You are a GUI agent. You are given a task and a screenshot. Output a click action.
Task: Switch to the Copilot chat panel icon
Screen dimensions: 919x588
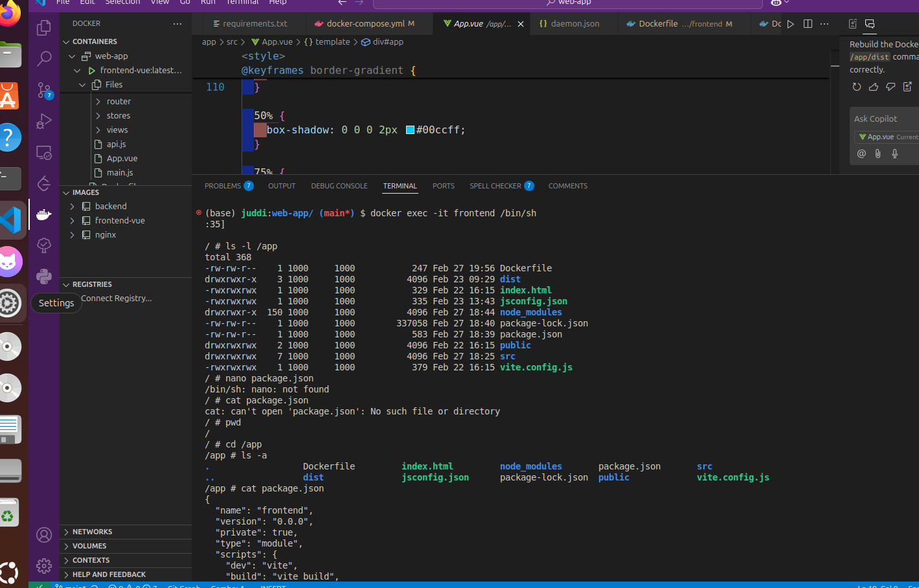(870, 24)
